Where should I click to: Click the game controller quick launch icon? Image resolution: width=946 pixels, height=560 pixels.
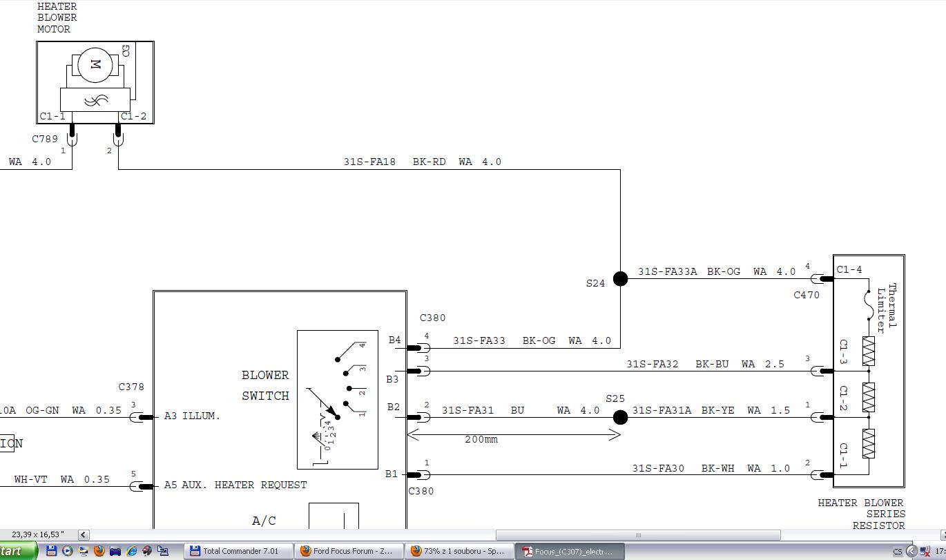pos(115,551)
